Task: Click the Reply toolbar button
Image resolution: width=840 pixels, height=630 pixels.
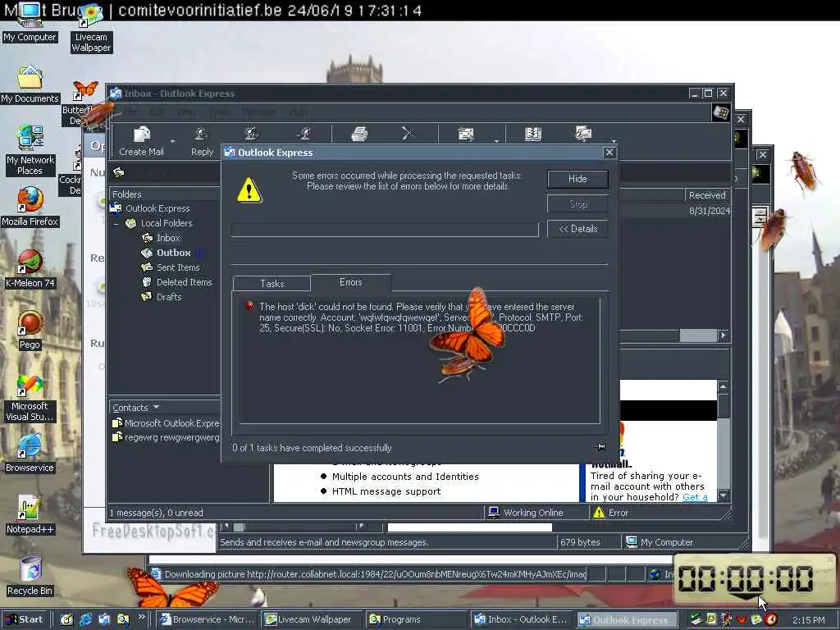Action: coord(202,141)
